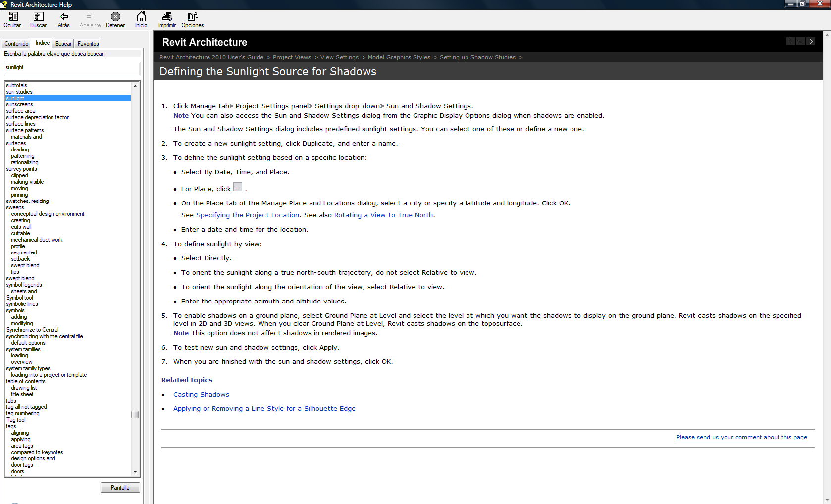This screenshot has height=504, width=831.
Task: Select the 'sunlight' index entry
Action: click(x=68, y=98)
